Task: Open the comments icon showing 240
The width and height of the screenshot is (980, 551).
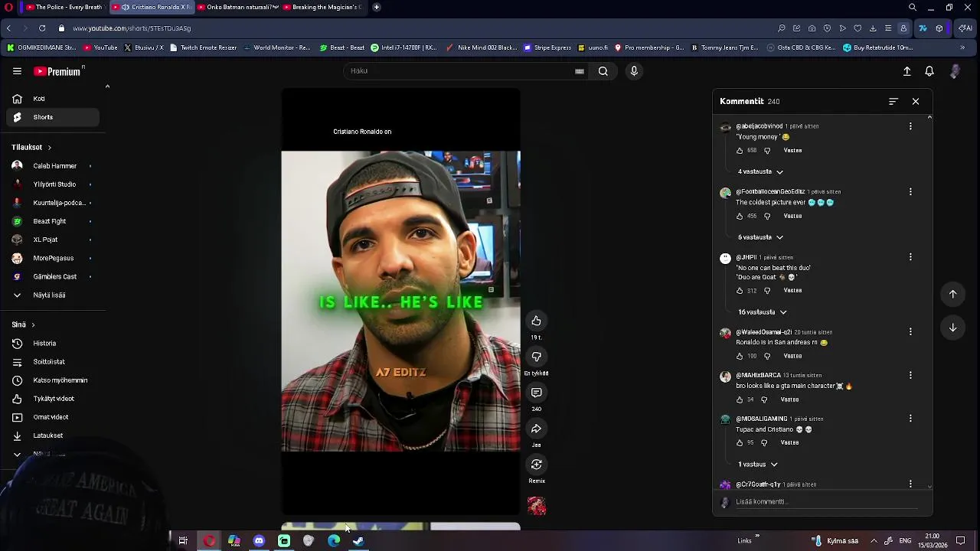Action: pyautogui.click(x=536, y=393)
